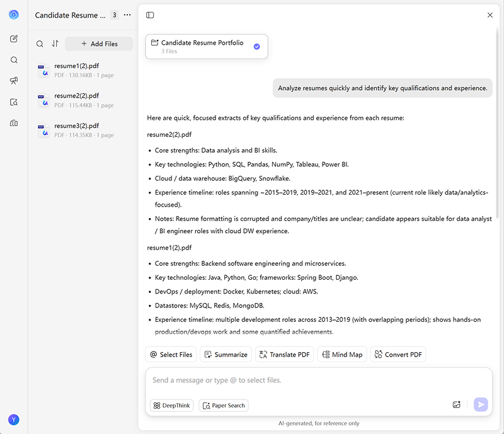Image resolution: width=504 pixels, height=434 pixels.
Task: Click the search icon above the file list
Action: (40, 44)
